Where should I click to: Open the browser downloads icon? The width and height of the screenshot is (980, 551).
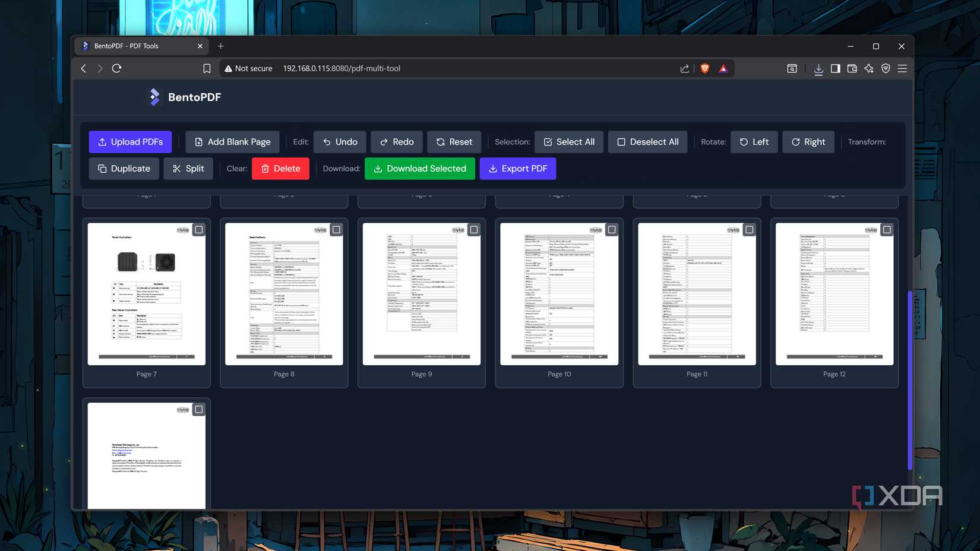click(x=818, y=68)
